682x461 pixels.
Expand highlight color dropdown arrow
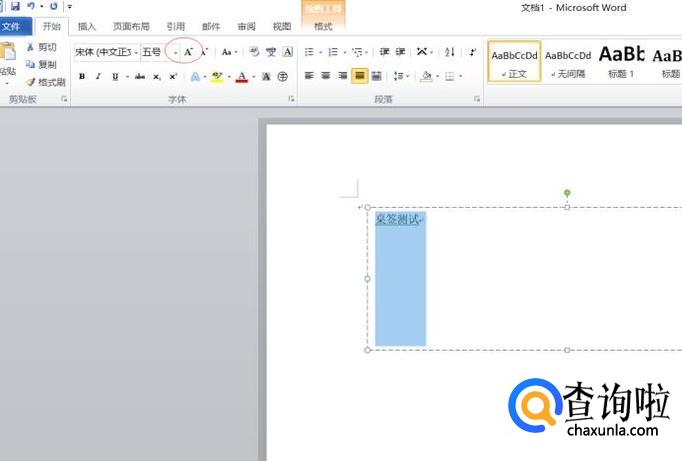tap(229, 77)
